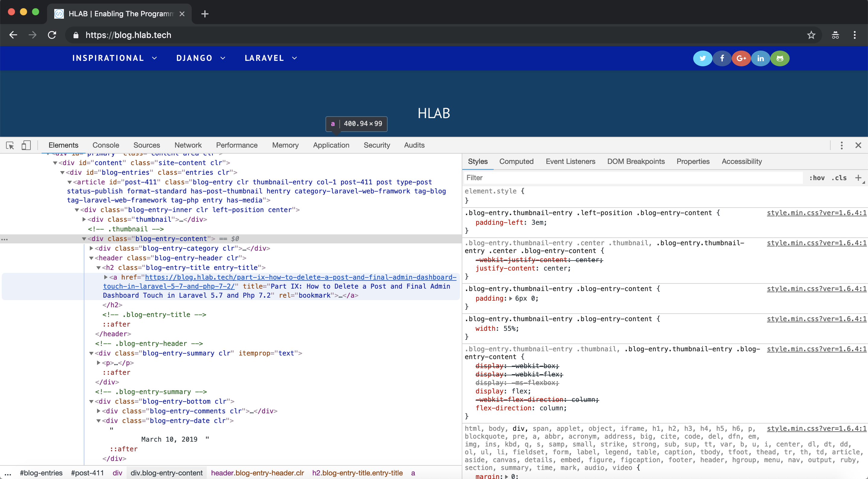
Task: Open the incognito profile icon
Action: pos(835,35)
